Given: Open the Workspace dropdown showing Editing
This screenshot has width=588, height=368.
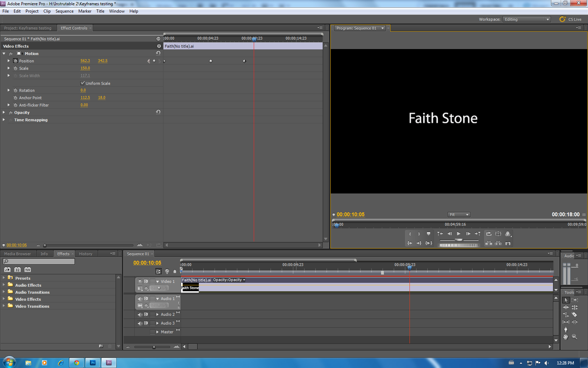Looking at the screenshot, I should tap(526, 19).
